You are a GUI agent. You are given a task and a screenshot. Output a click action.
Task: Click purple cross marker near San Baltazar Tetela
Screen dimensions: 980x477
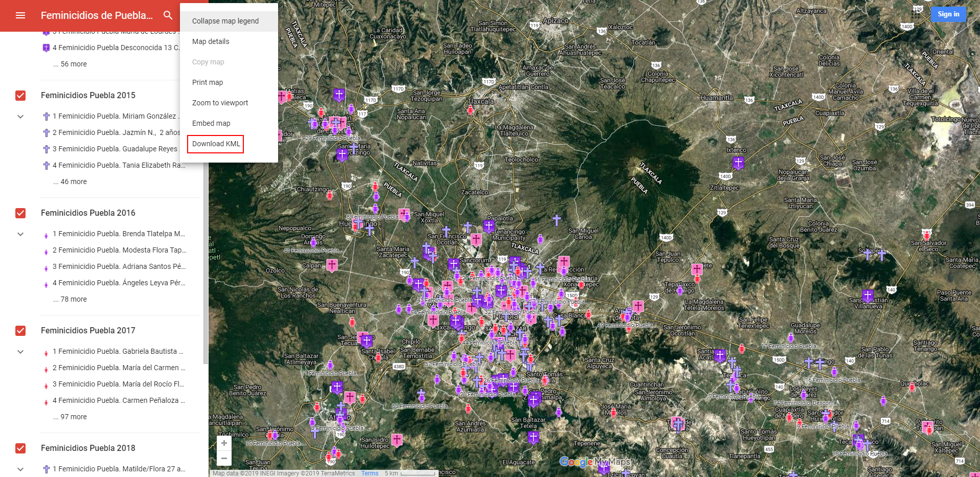coord(533,438)
